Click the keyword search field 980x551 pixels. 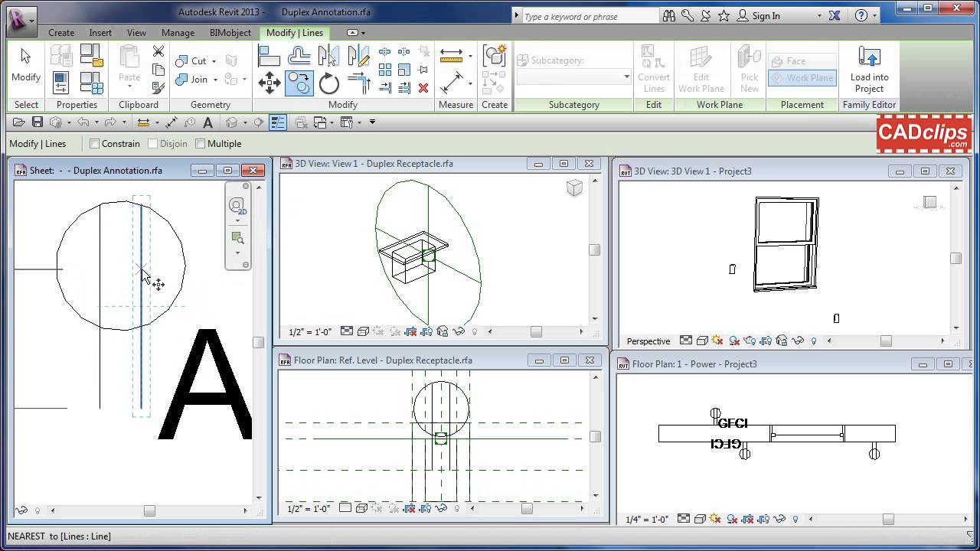[591, 16]
